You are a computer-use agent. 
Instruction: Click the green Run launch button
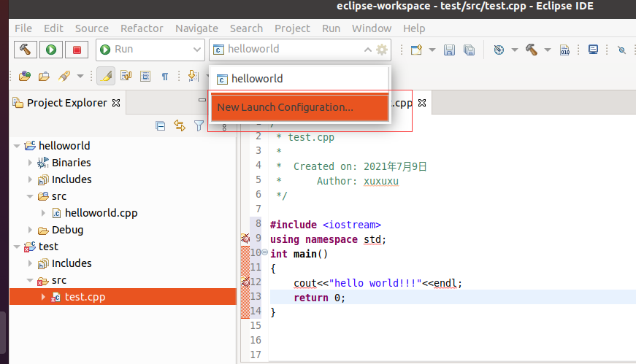(x=51, y=50)
